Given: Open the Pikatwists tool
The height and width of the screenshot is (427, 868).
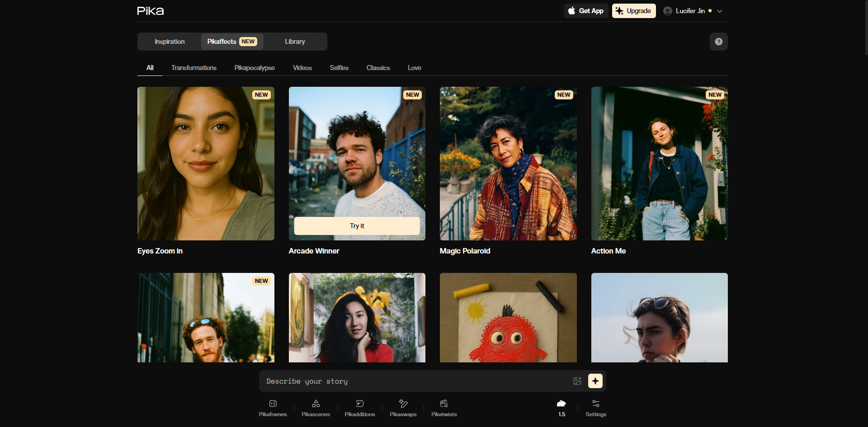Looking at the screenshot, I should coord(444,408).
